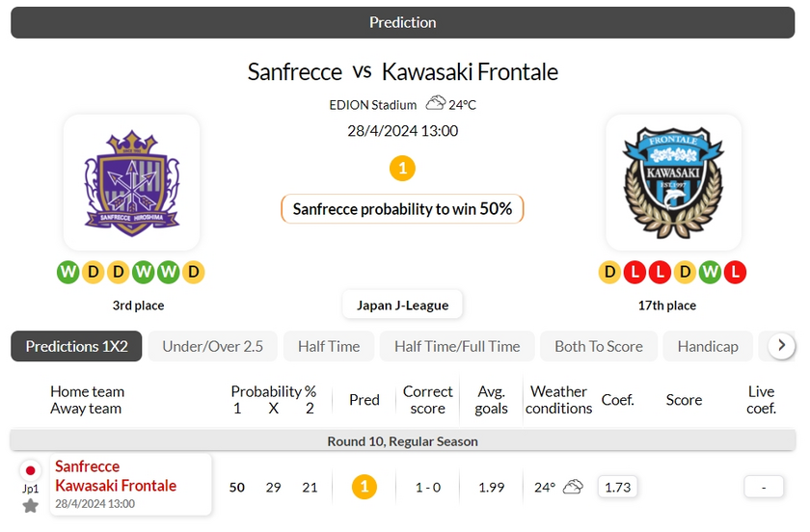Switch to Both To Score tab

[x=599, y=346]
